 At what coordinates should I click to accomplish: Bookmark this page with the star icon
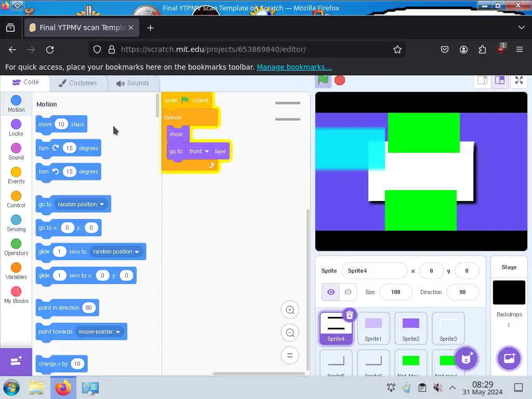coord(397,49)
